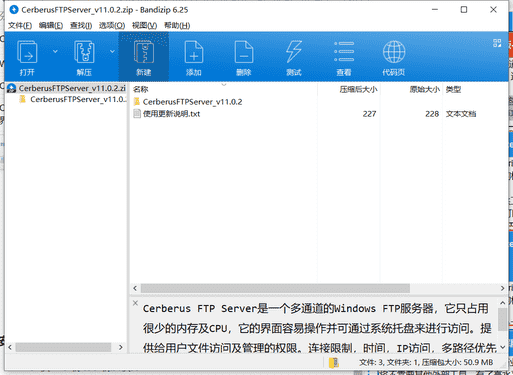This screenshot has width=513, height=375.
Task: Click the folder icon beside the tree subfolder
Action: coord(23,99)
